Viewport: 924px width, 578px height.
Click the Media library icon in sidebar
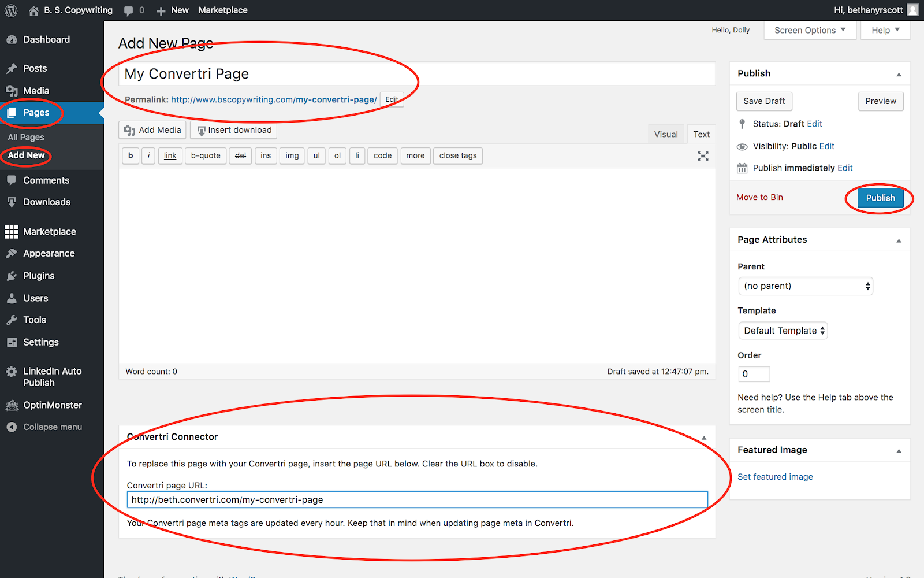point(12,91)
